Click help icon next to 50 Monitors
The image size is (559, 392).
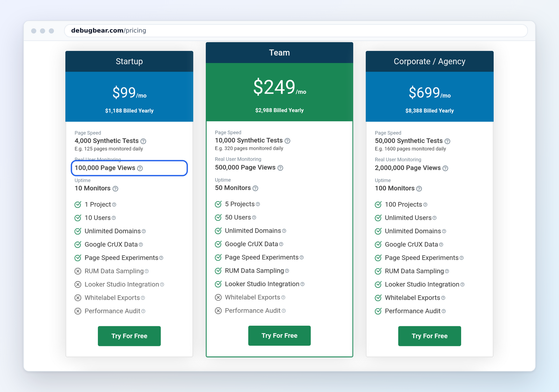click(x=255, y=188)
